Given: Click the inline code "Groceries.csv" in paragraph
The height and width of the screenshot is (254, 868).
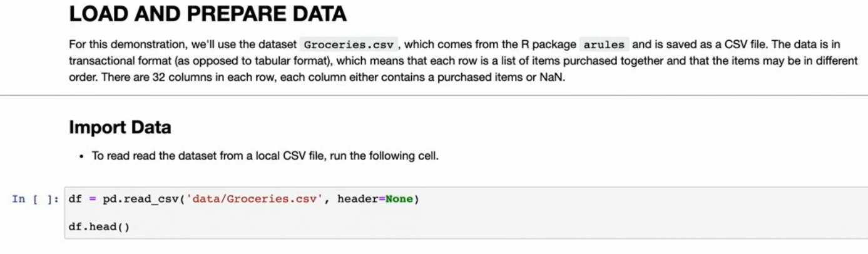Looking at the screenshot, I should click(350, 45).
